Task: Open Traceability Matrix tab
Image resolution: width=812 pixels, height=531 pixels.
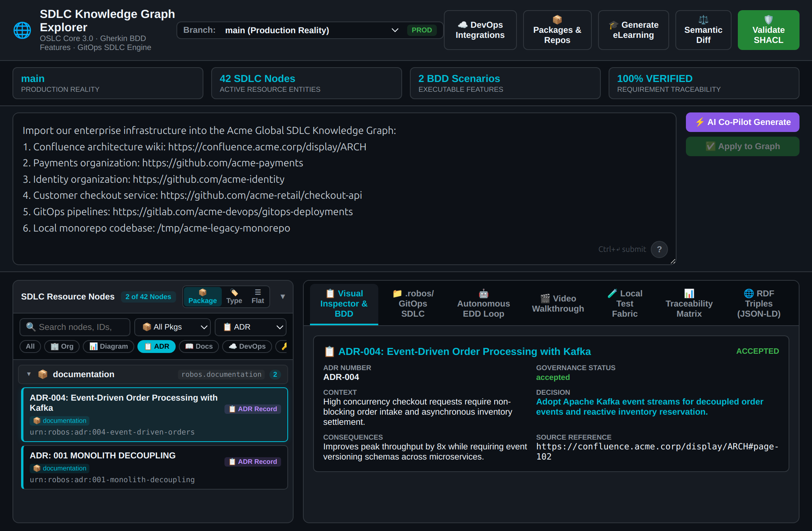Action: 689,304
